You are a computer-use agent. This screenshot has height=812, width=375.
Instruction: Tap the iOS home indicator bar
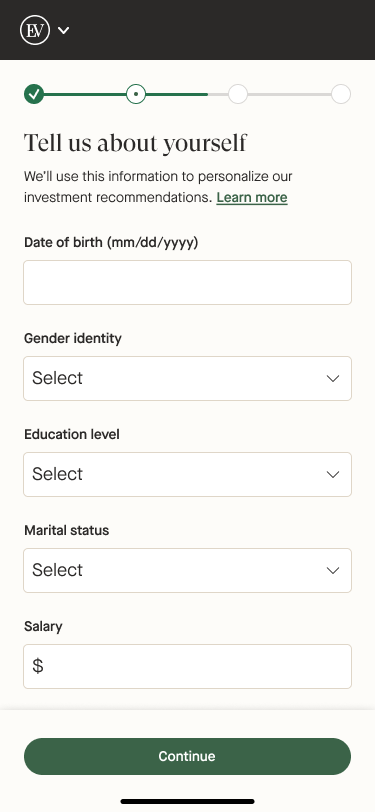pyautogui.click(x=188, y=802)
